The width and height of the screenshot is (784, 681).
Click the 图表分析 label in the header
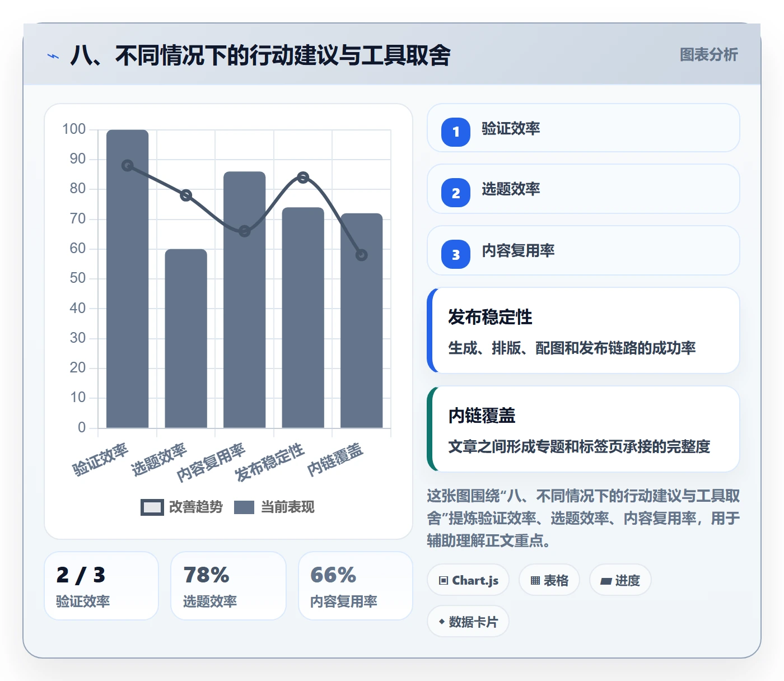[708, 54]
